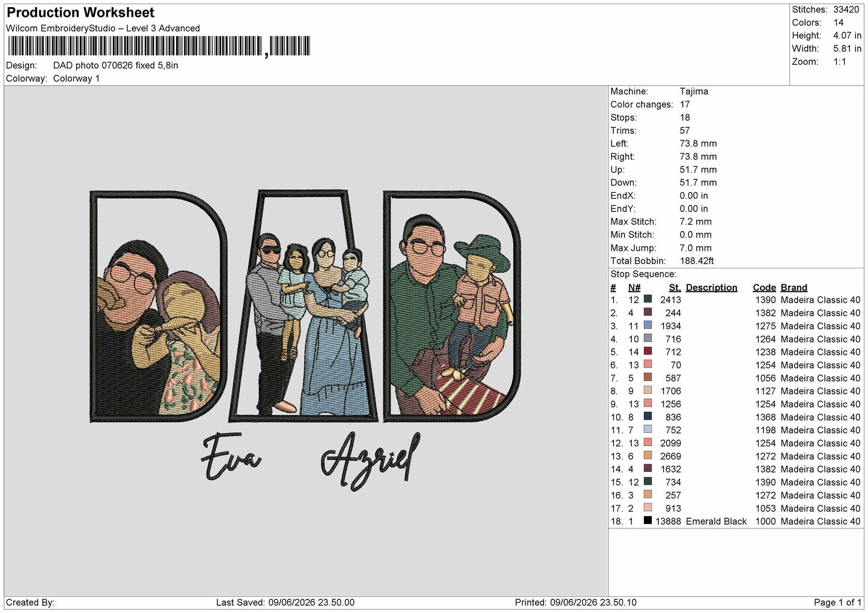Select stitch count 13888 in stop row 18
Viewport: 868px width, 613px height.
pyautogui.click(x=668, y=522)
